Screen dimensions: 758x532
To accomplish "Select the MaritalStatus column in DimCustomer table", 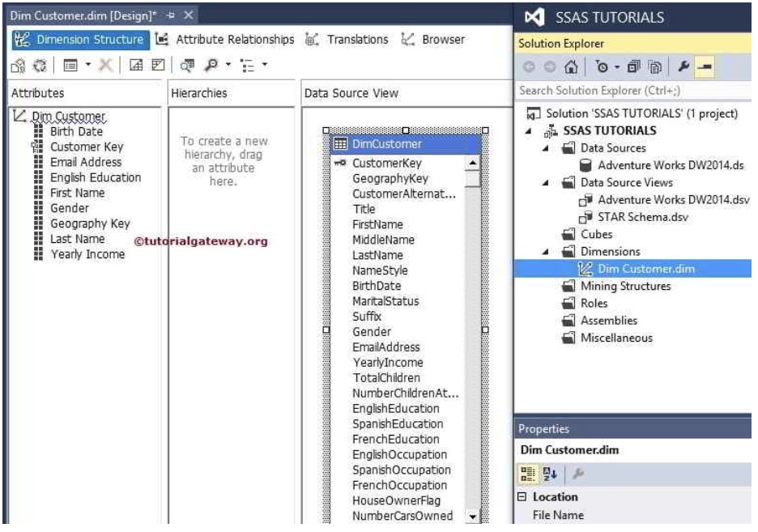I will coord(385,301).
